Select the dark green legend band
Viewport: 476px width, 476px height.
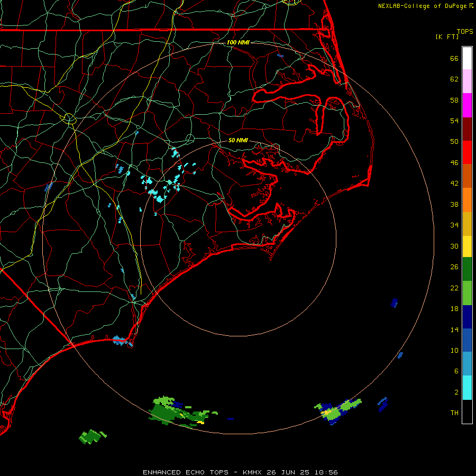[467, 269]
